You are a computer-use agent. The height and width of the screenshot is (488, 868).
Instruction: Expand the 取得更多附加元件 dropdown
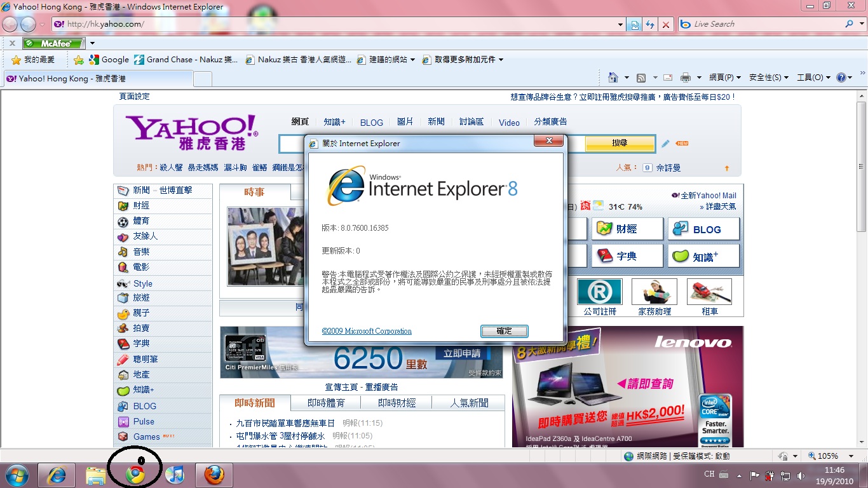click(x=501, y=60)
